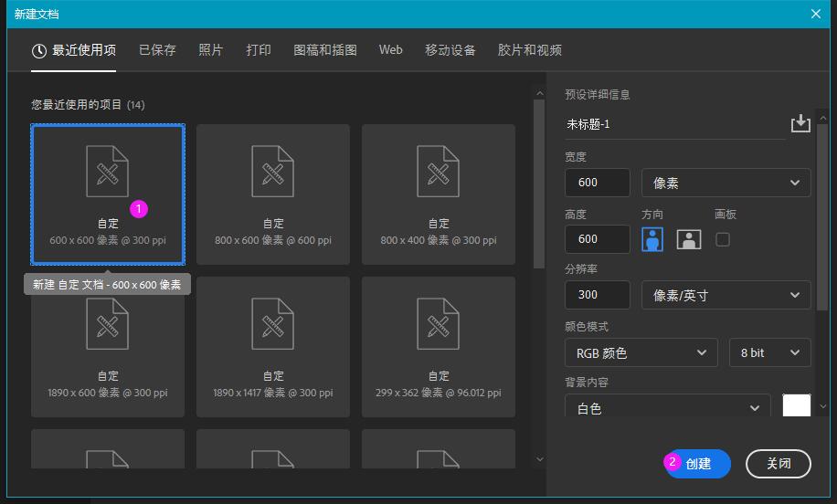The height and width of the screenshot is (504, 837).
Task: Click the 299 x 362 像素 @ 96.012 ppi text
Action: click(x=439, y=394)
